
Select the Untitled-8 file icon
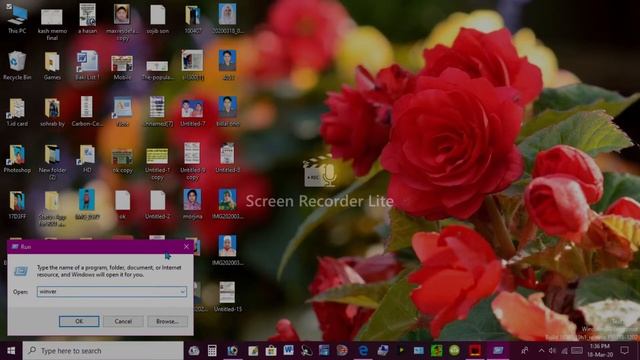tap(228, 158)
